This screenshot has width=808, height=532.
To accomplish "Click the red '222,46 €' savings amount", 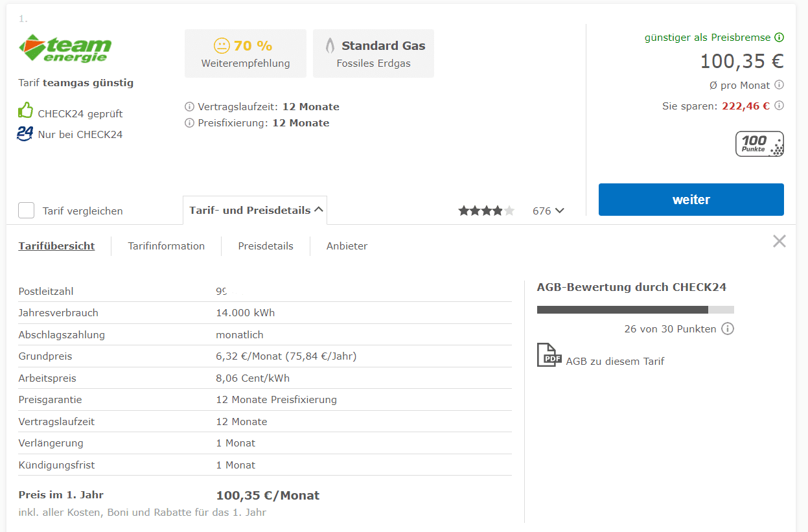I will tap(746, 106).
